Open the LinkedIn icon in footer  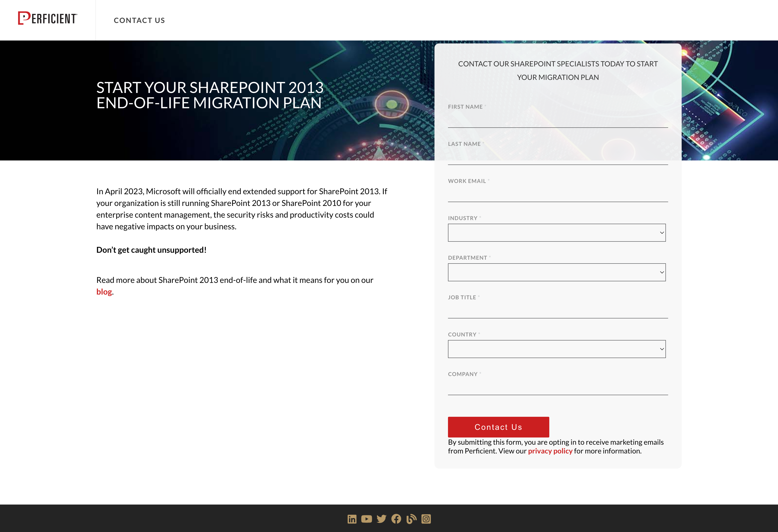(352, 519)
